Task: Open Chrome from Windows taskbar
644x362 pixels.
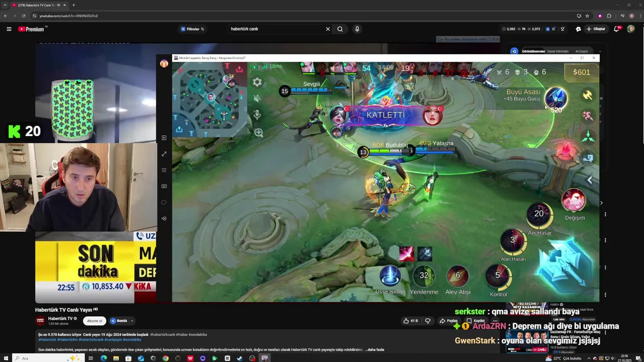Action: click(166, 358)
